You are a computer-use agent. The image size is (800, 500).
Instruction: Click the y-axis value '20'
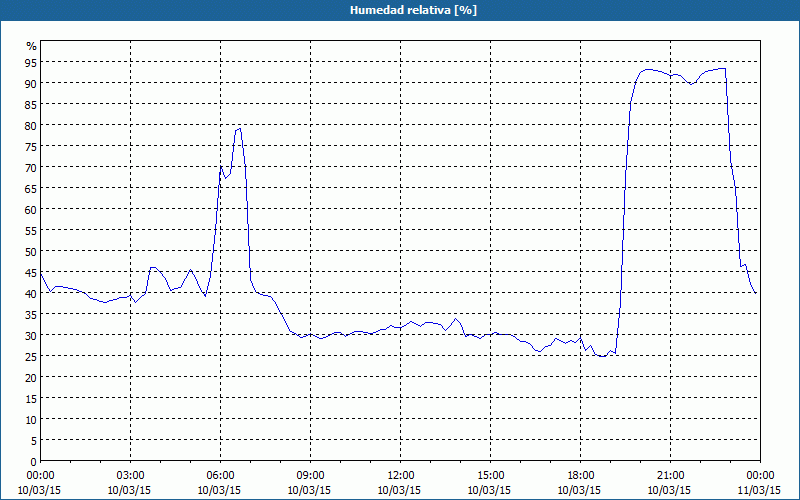point(31,378)
